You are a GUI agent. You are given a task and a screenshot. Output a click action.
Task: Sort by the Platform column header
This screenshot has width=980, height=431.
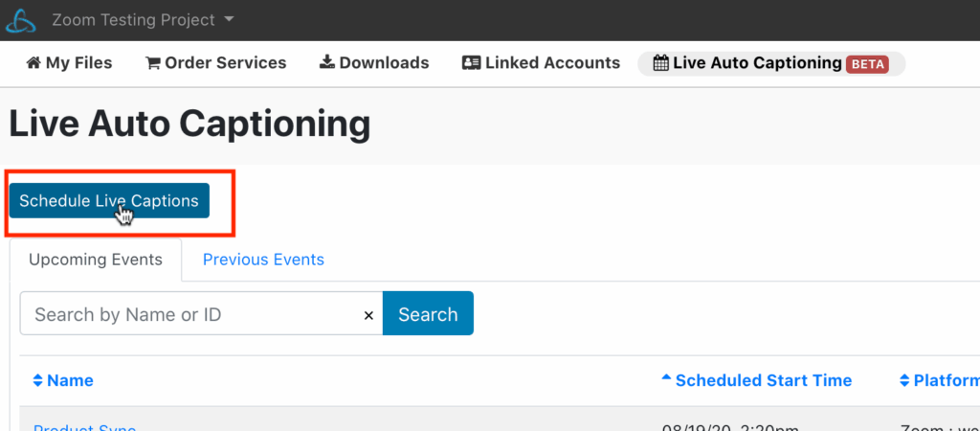(938, 380)
